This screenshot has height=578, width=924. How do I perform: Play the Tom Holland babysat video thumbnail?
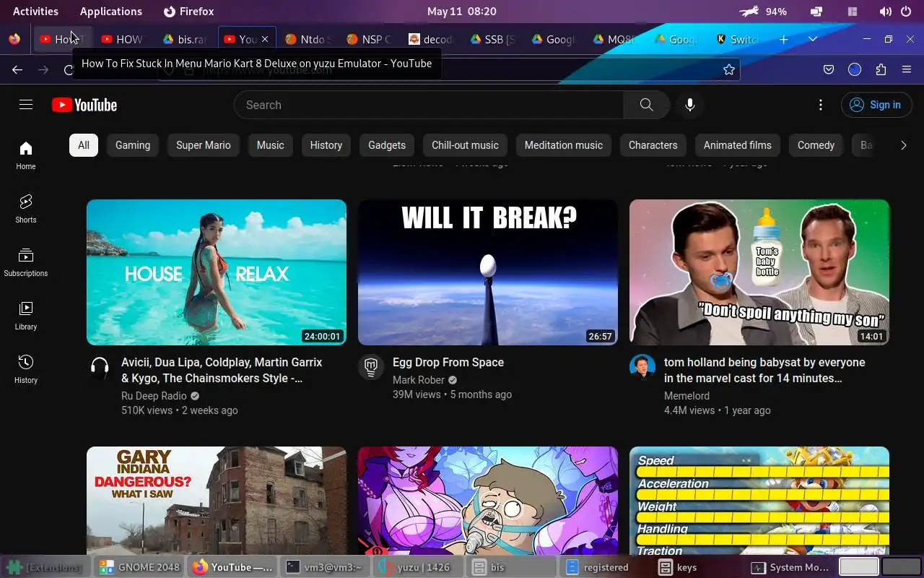coord(759,272)
